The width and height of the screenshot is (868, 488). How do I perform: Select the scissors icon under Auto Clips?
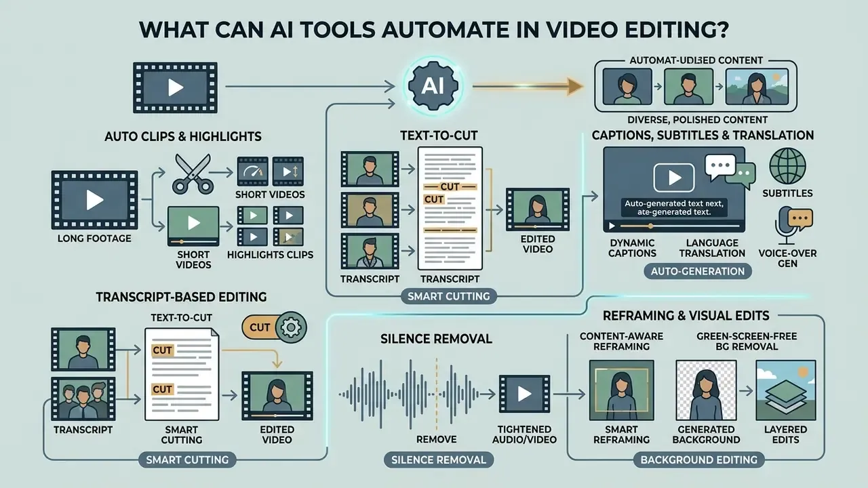pyautogui.click(x=193, y=174)
